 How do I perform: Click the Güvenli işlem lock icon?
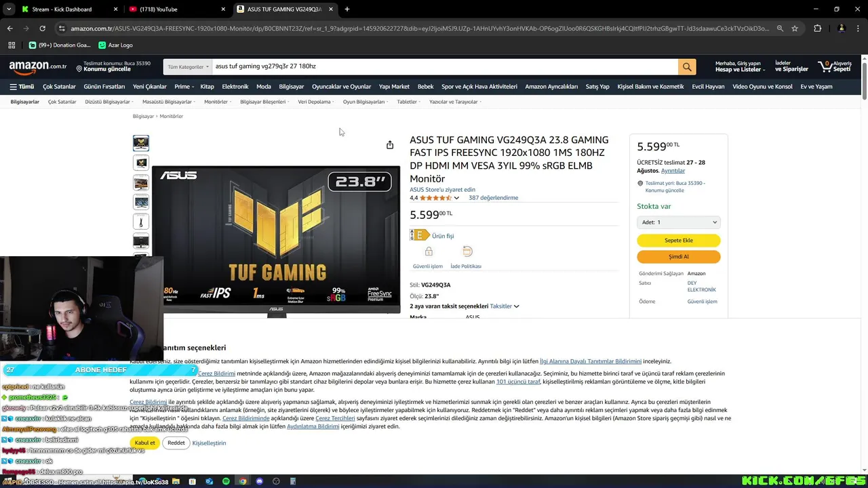pyautogui.click(x=428, y=252)
